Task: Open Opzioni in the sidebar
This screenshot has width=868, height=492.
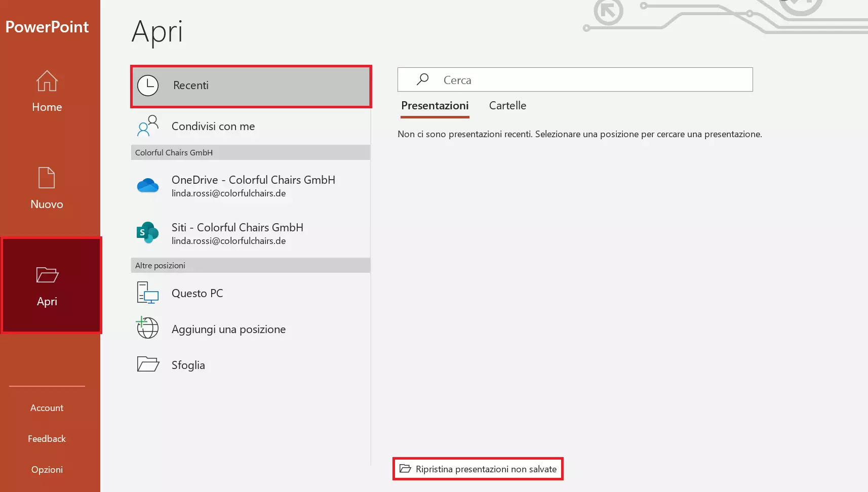Action: pos(47,470)
